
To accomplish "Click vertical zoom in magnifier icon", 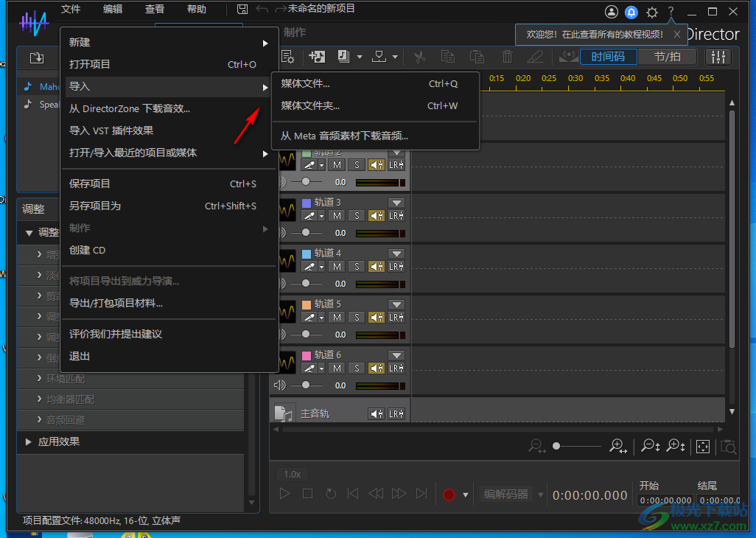I will [x=676, y=447].
